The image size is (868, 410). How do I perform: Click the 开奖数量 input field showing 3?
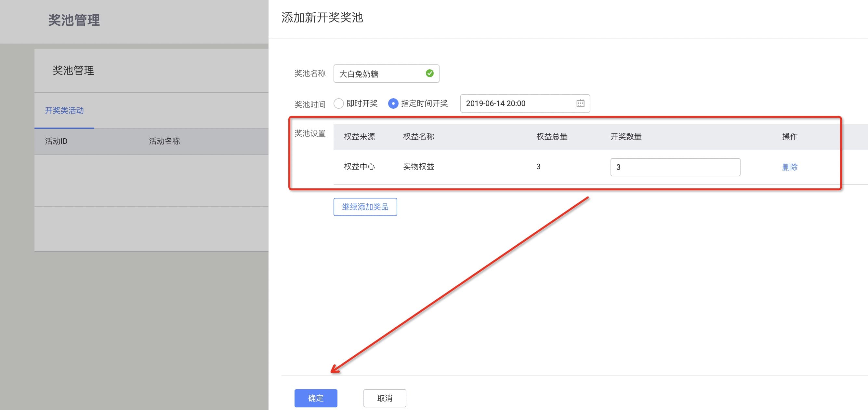pyautogui.click(x=675, y=167)
